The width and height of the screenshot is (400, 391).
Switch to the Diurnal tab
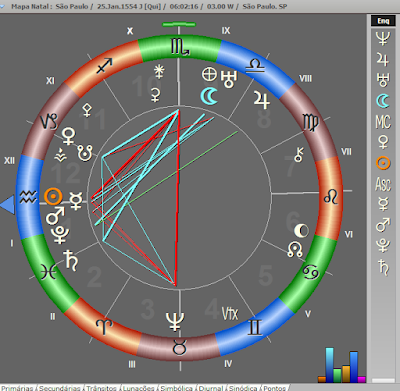point(211,388)
